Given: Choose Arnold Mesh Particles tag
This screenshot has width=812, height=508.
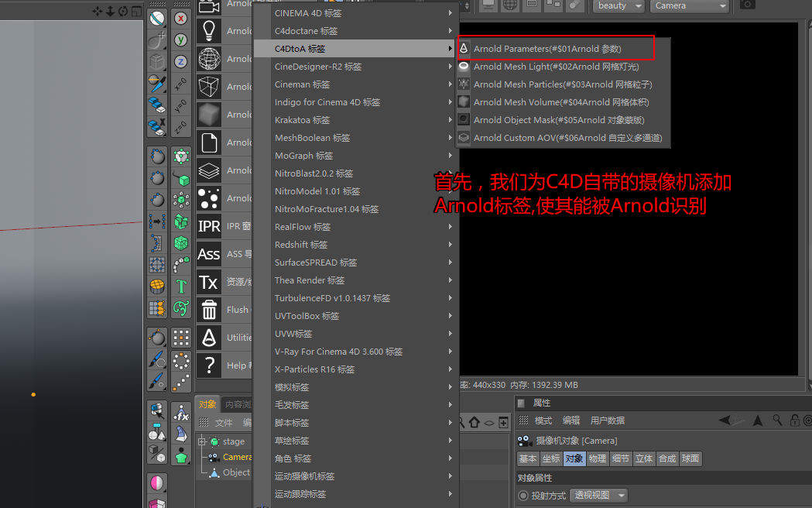Looking at the screenshot, I should coord(564,84).
